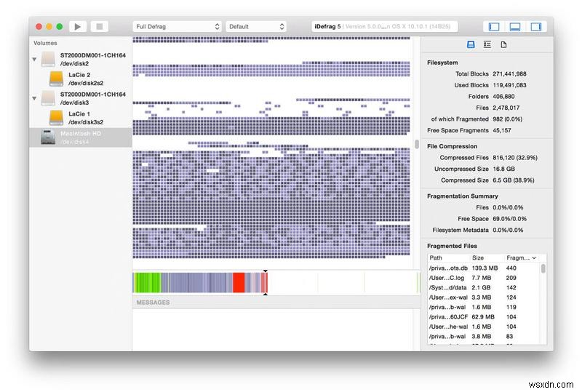This screenshot has width=582, height=392.
Task: Select the list details inspector tab icon
Action: [487, 45]
